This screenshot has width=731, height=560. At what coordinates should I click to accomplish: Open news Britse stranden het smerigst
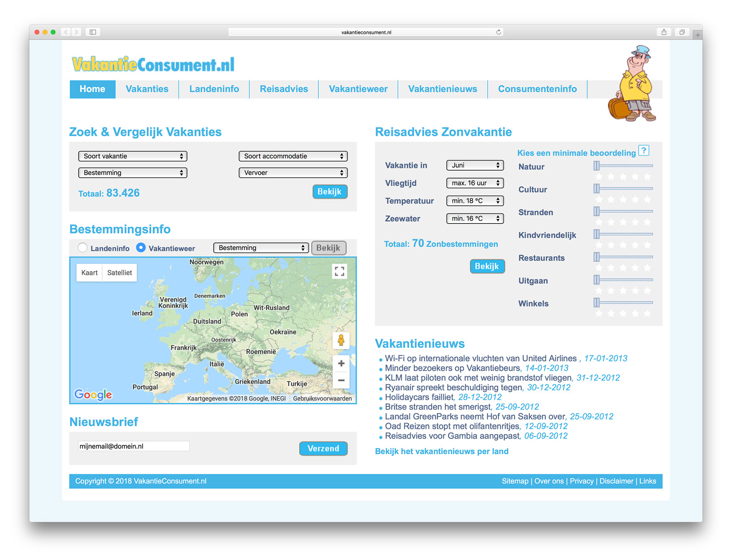pos(438,407)
